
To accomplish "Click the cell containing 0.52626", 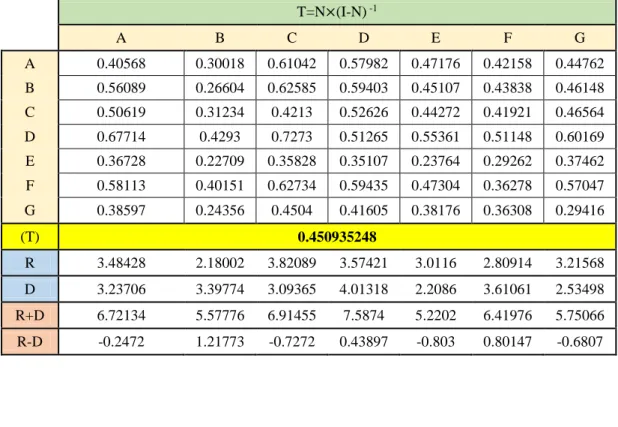I will pos(364,112).
